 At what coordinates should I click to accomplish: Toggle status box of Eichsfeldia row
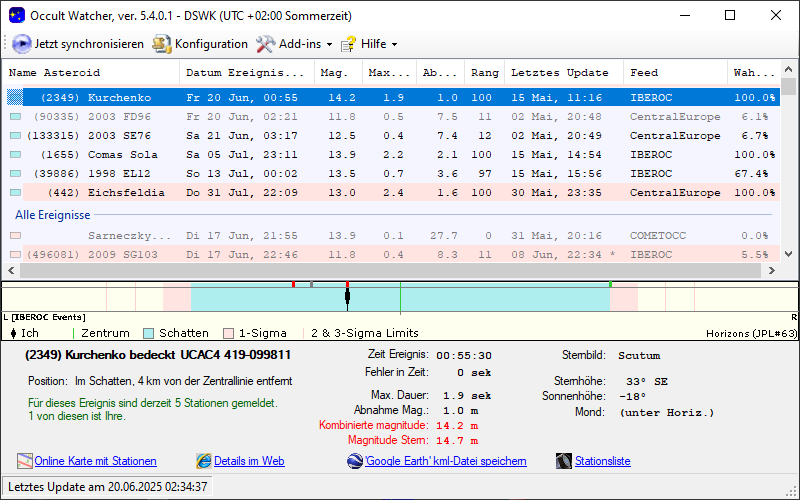15,192
